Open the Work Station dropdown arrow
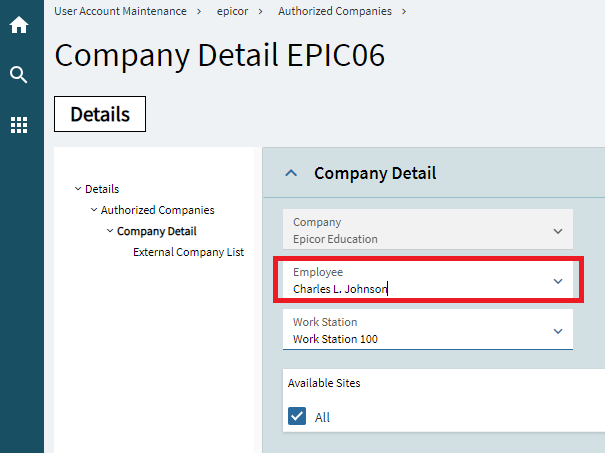This screenshot has height=453, width=605. tap(558, 331)
